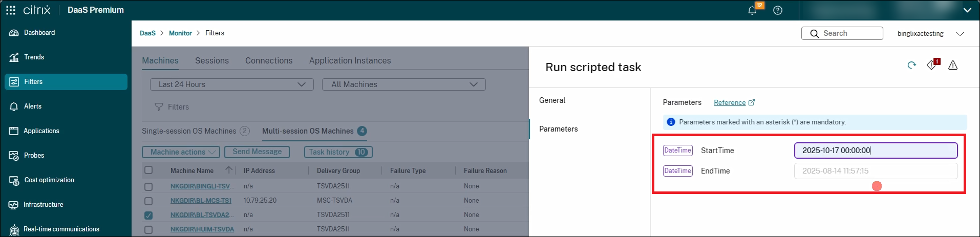Click the 10.79.25.20 IP address cell
The width and height of the screenshot is (980, 237).
[x=260, y=201]
